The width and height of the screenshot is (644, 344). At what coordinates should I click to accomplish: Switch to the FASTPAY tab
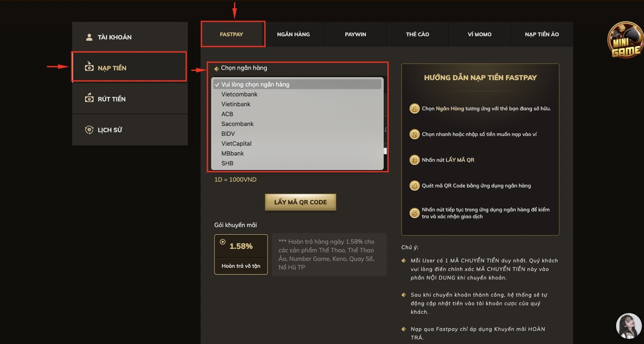[x=231, y=34]
